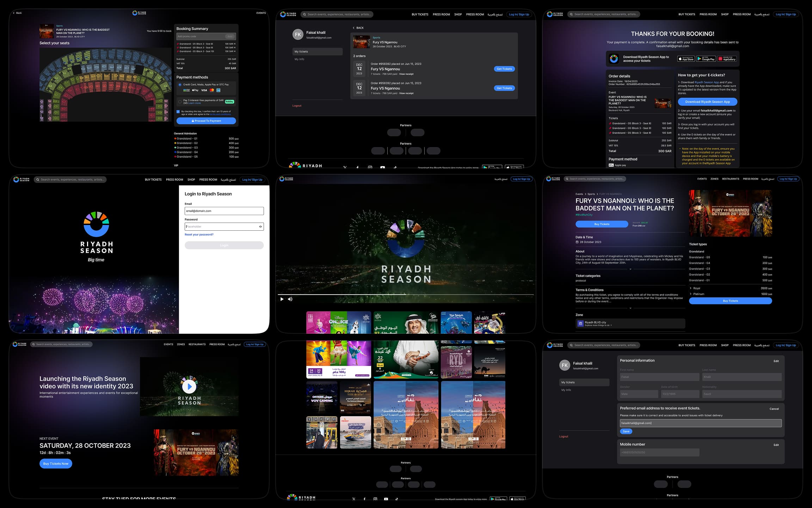This screenshot has height=508, width=812.
Task: Expand the About section chevron
Action: click(x=630, y=269)
